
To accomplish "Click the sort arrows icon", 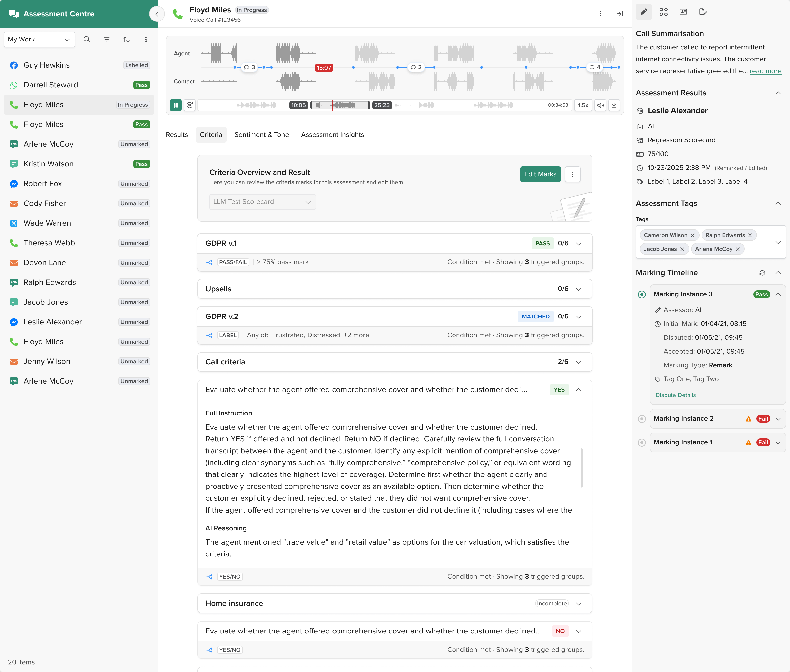I will [x=126, y=39].
